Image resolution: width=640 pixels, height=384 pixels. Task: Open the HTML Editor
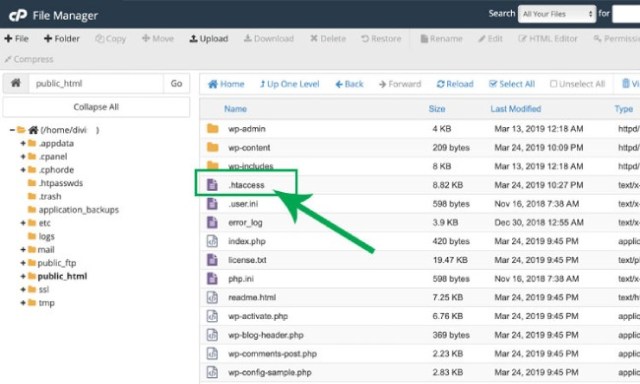point(548,39)
